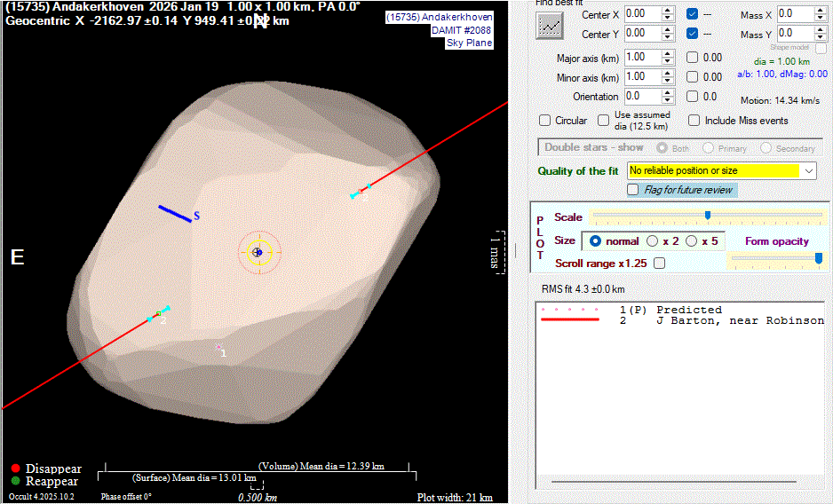The height and width of the screenshot is (504, 833).
Task: Choose the x 5 plot size option
Action: pyautogui.click(x=691, y=241)
